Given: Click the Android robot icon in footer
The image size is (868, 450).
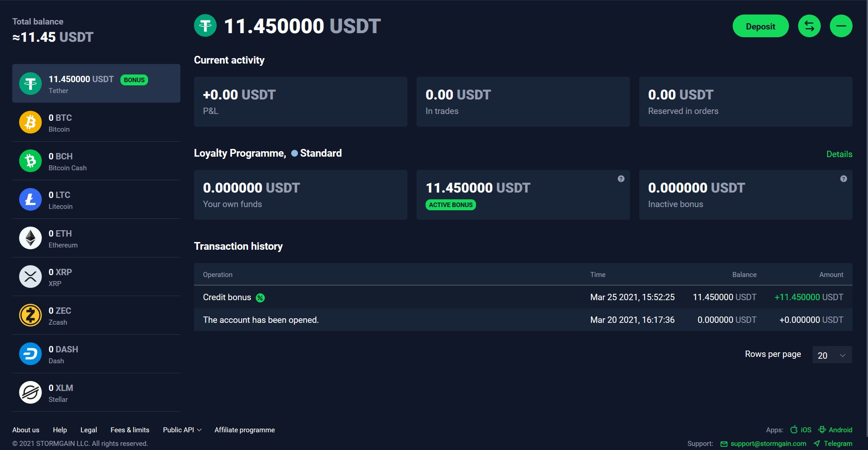Looking at the screenshot, I should click(822, 430).
